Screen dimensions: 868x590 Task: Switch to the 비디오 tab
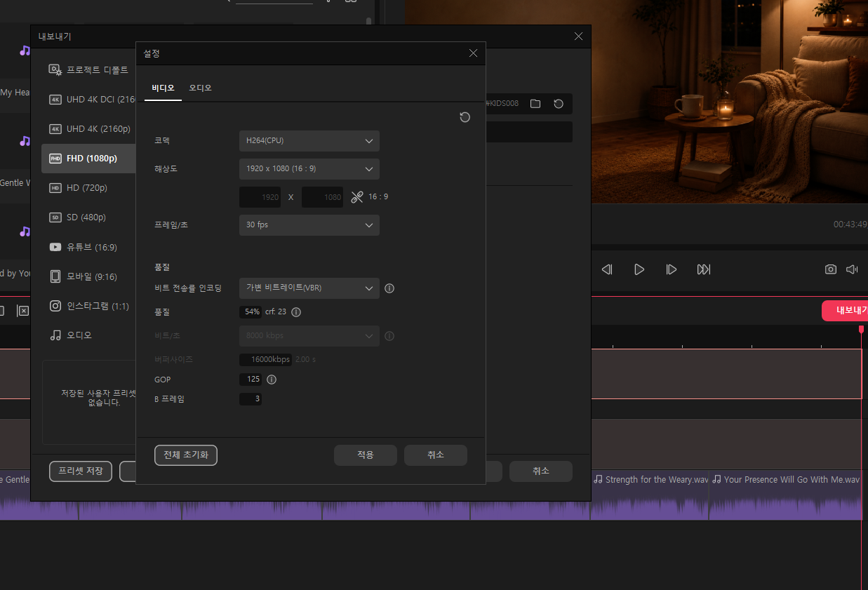pyautogui.click(x=163, y=88)
